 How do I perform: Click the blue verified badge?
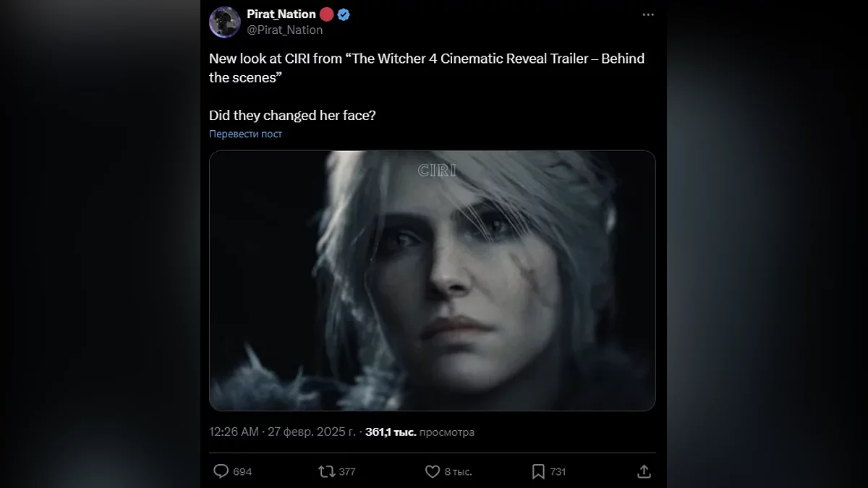344,14
